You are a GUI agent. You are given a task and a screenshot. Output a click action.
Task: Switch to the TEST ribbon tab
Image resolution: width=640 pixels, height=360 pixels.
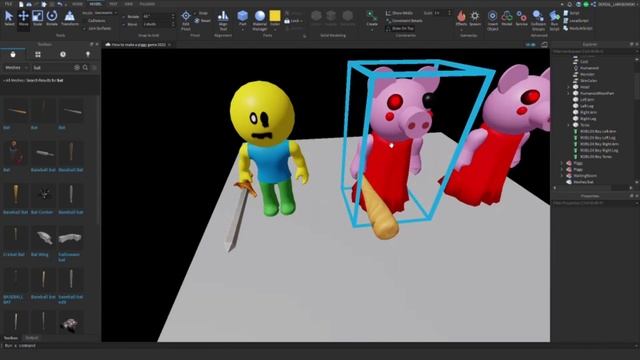(113, 4)
